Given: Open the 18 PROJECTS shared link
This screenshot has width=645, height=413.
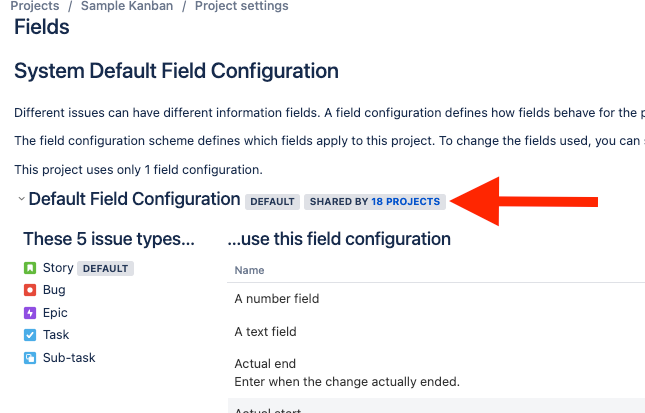Looking at the screenshot, I should point(406,202).
